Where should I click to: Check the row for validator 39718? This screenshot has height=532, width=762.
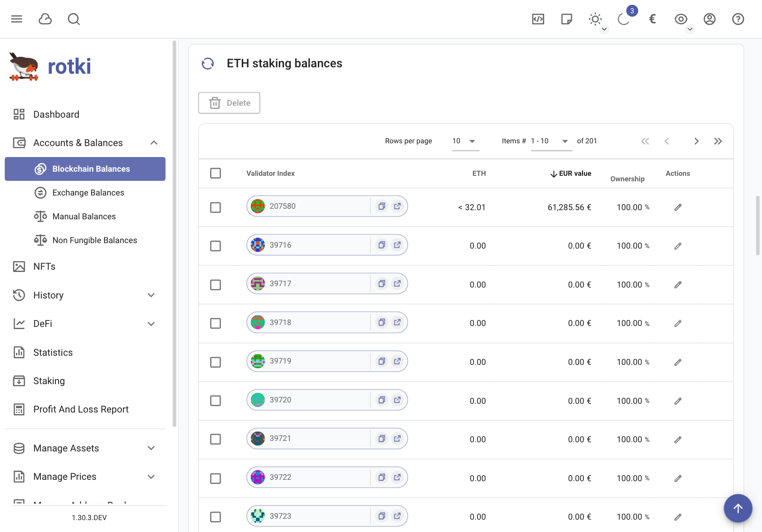point(215,323)
